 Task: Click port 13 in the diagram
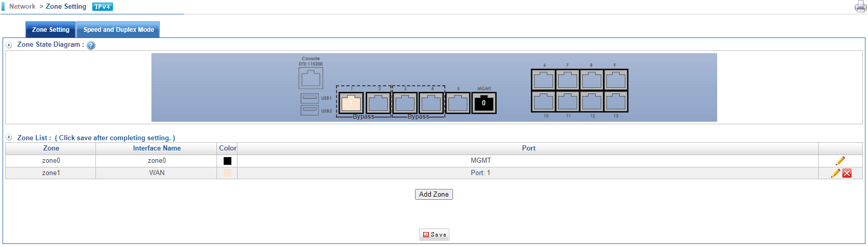tap(616, 102)
